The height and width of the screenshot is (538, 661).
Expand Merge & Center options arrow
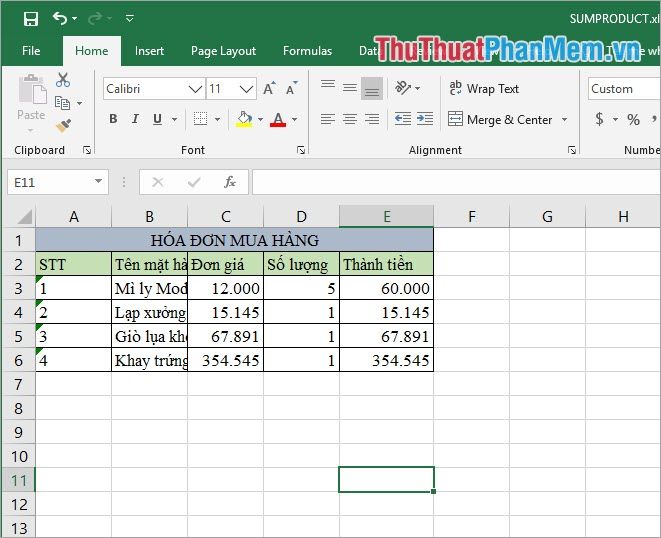[x=564, y=120]
